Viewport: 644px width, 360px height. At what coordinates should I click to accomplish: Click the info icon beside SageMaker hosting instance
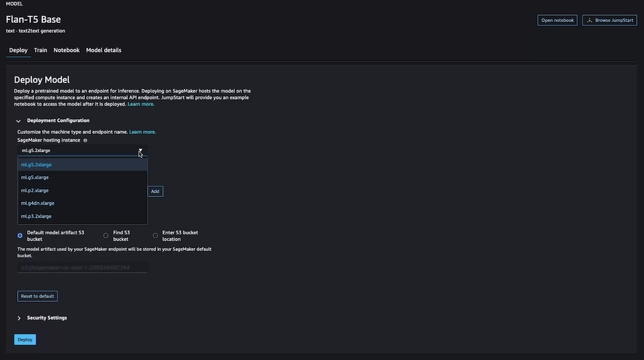coord(85,140)
